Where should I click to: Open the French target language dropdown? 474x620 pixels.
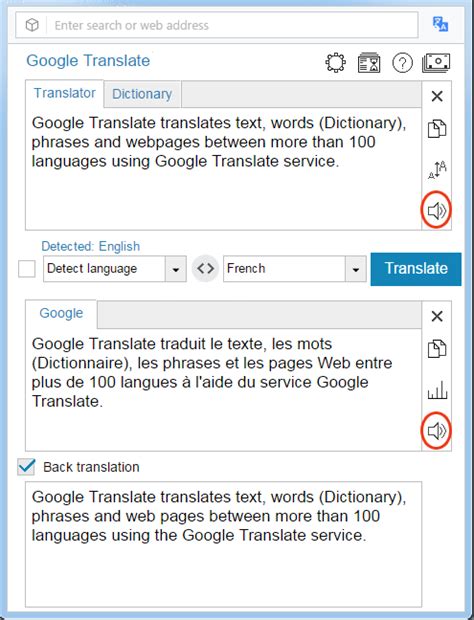tap(355, 269)
